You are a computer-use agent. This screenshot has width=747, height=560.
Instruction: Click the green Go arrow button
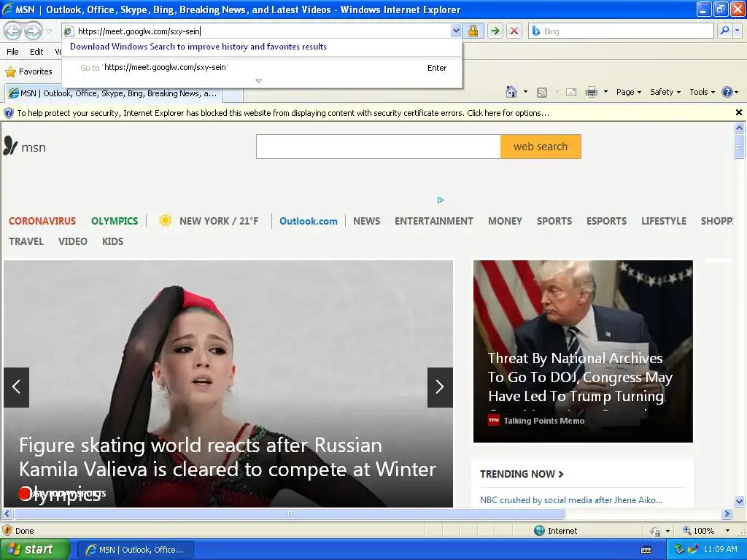coord(495,31)
